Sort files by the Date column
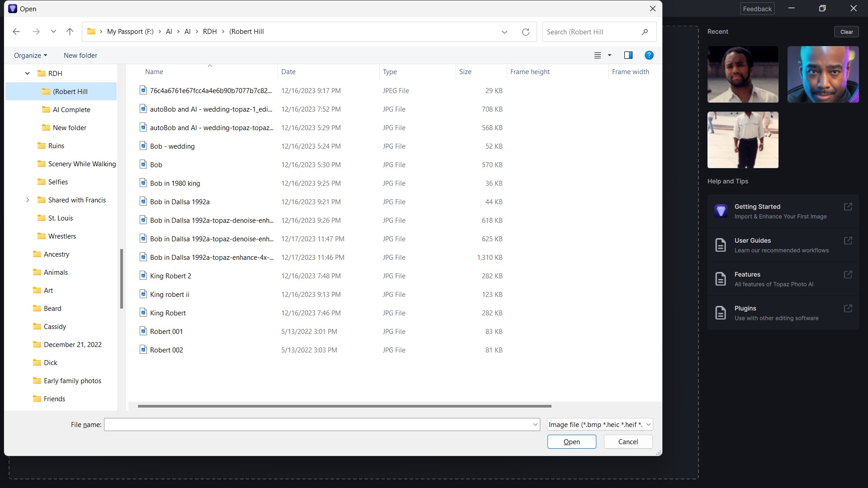868x488 pixels. point(288,71)
